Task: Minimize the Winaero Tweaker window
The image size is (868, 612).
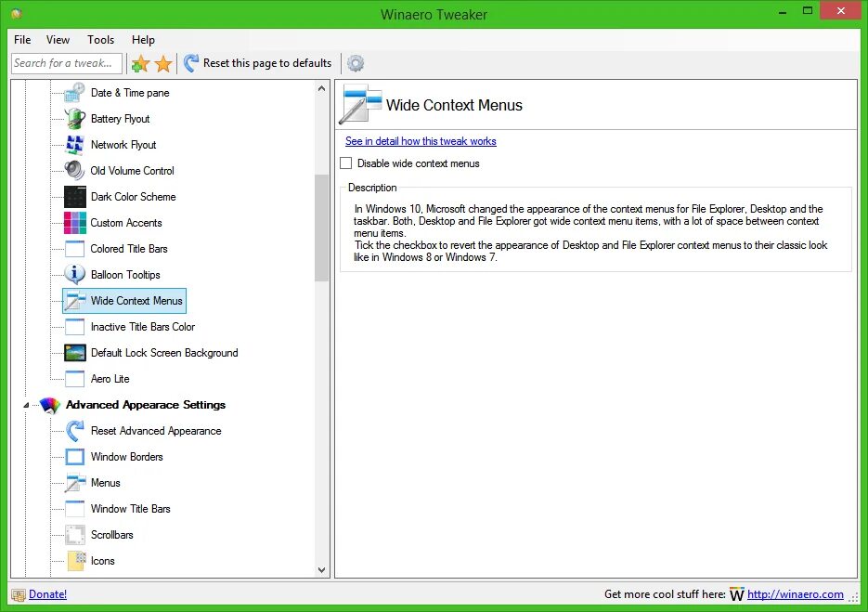Action: tap(783, 12)
